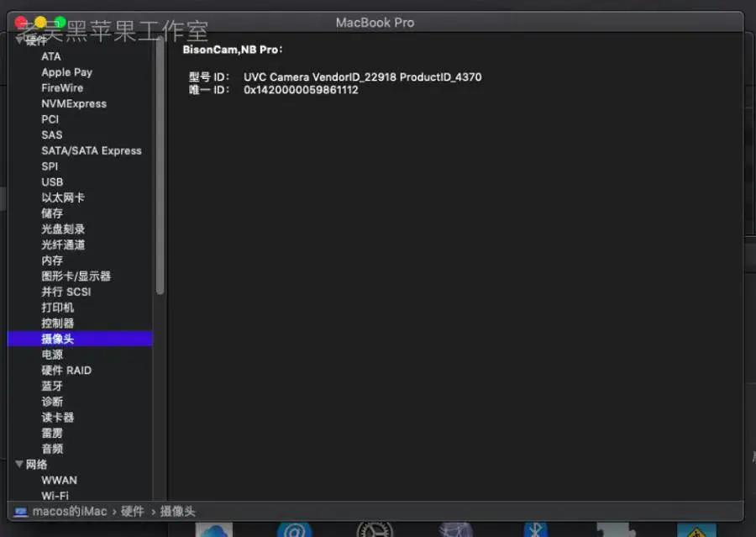
Task: Open the FireWire hardware category
Action: pos(62,87)
